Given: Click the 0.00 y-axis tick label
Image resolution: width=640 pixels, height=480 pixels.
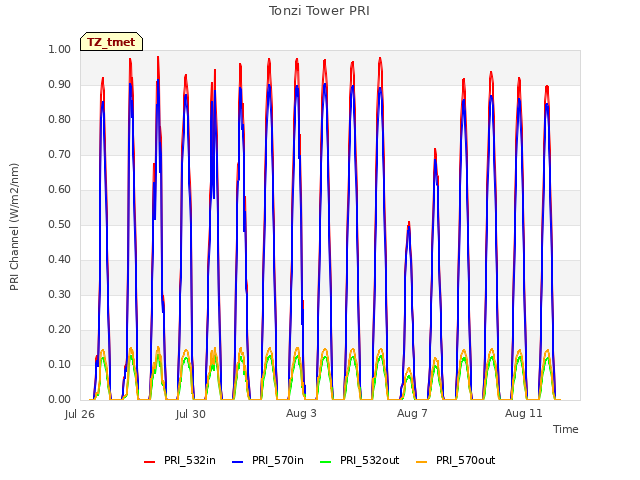Looking at the screenshot, I should click(x=60, y=400).
